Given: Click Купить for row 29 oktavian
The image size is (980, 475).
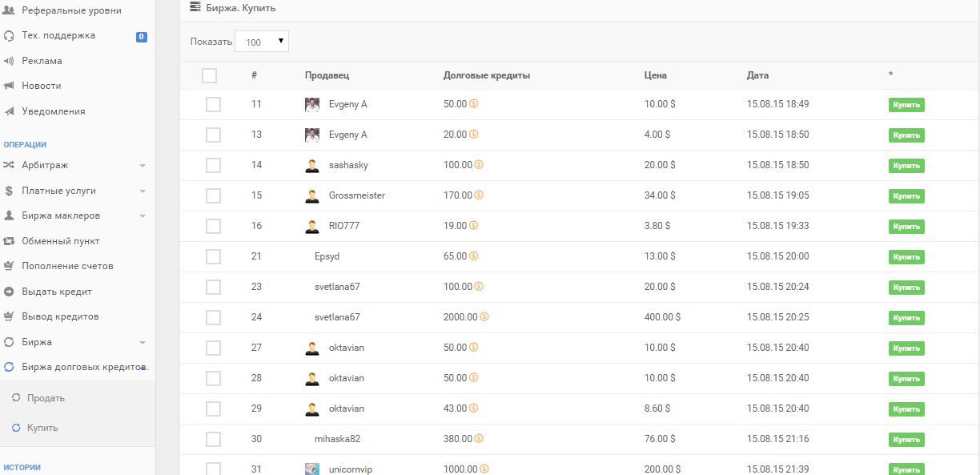Looking at the screenshot, I should point(906,409).
